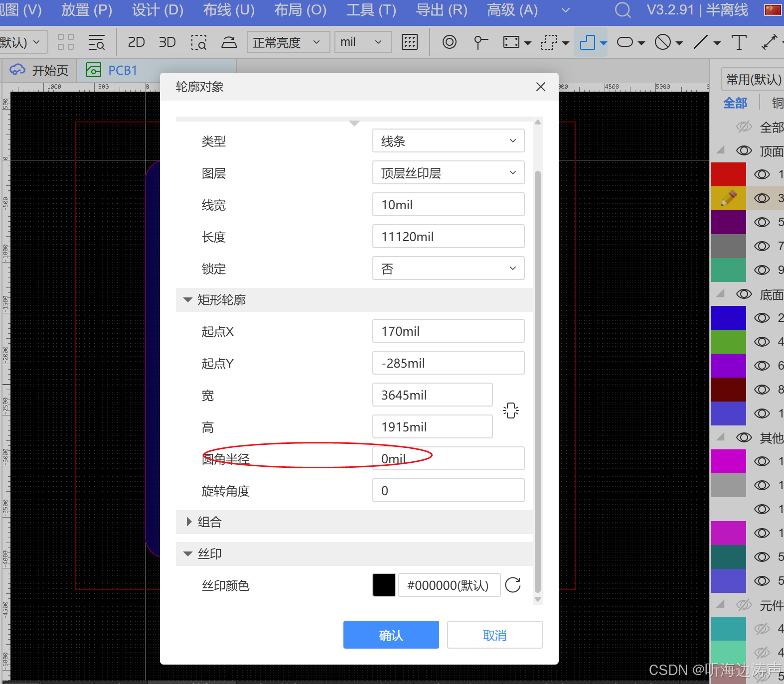Open the 正常亮度 brightness dropdown
The height and width of the screenshot is (684, 784).
288,42
